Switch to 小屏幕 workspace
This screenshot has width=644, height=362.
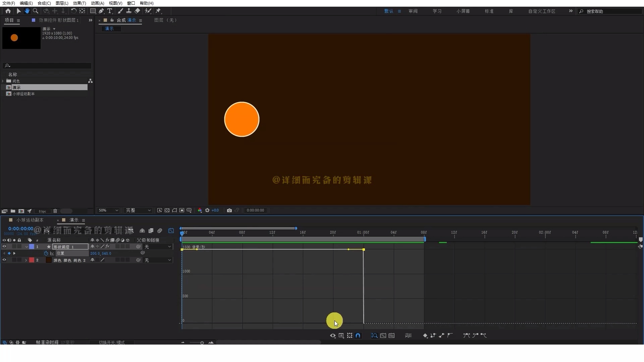(x=463, y=11)
